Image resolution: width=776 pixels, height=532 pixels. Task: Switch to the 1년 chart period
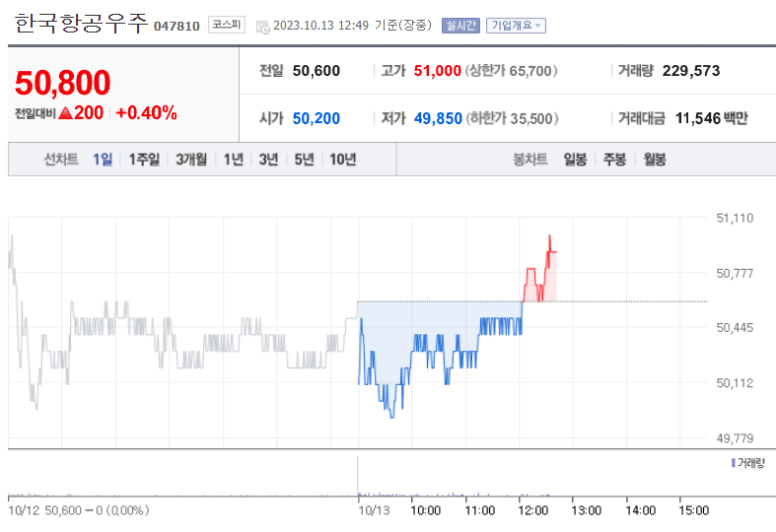[x=233, y=160]
